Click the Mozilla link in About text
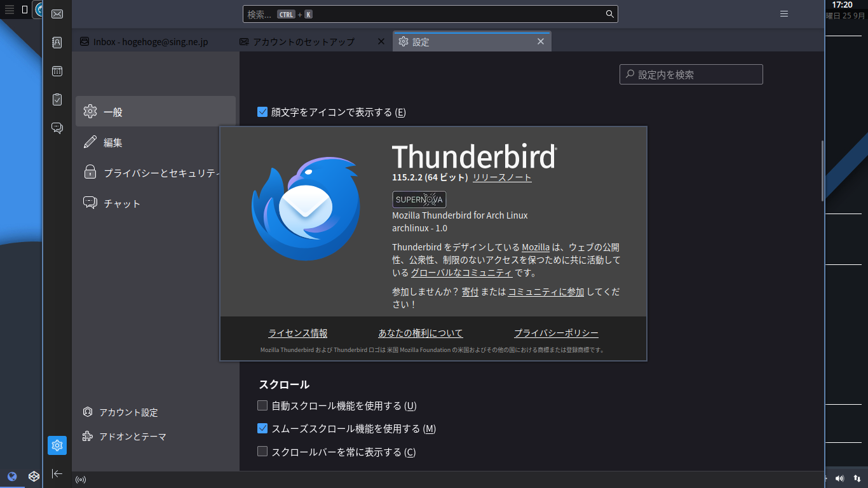The width and height of the screenshot is (868, 488). (x=536, y=247)
